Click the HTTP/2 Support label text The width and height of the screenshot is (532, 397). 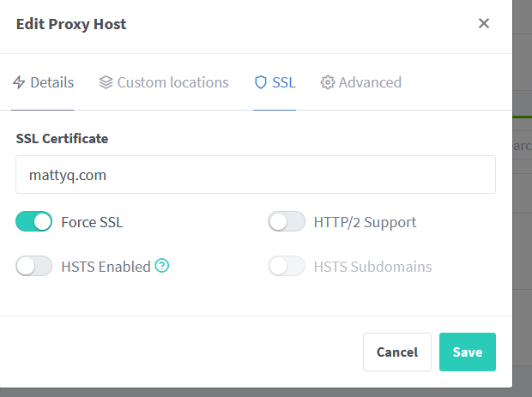365,222
